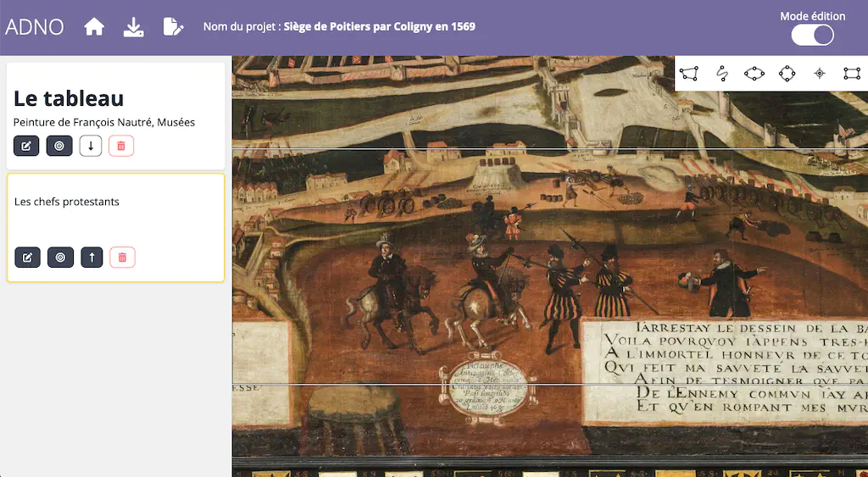Toggle the Mode édition switch off
This screenshot has height=477, width=868.
coord(812,36)
